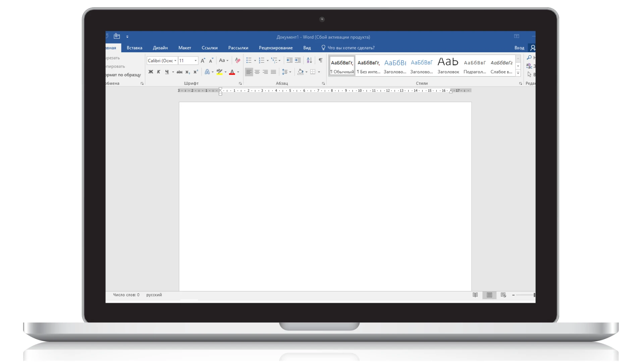Click the grow font size icon

(x=203, y=61)
